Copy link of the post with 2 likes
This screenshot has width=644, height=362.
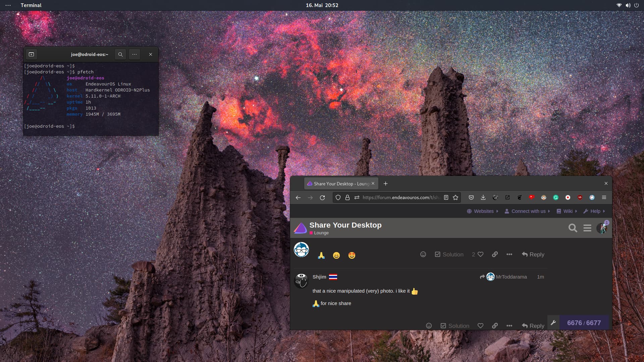coord(495,254)
